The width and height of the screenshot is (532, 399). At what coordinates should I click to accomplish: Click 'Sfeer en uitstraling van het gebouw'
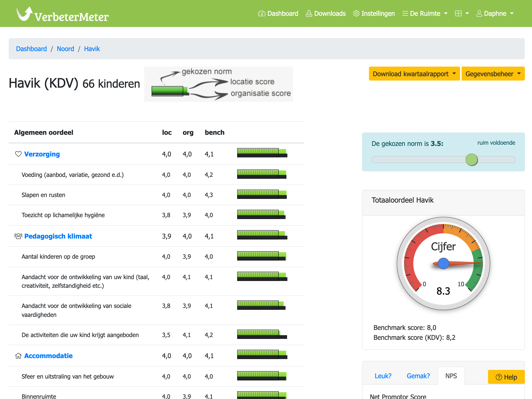coord(68,376)
